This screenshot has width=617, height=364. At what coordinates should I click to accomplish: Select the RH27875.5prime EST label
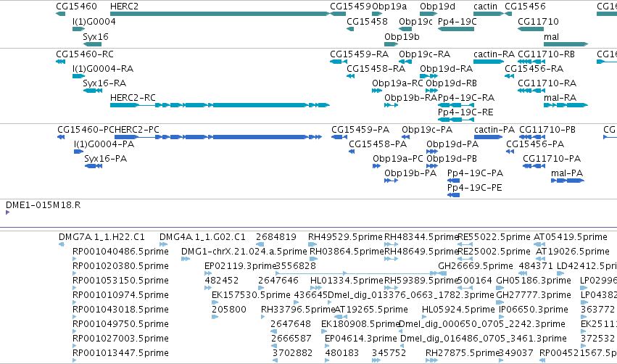[x=463, y=352]
